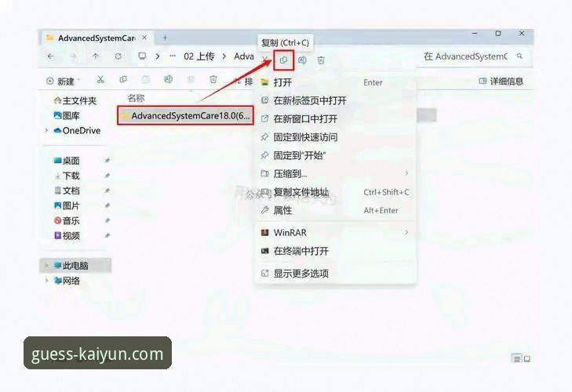Open 图库 in the sidebar
This screenshot has width=572, height=392.
pos(67,115)
